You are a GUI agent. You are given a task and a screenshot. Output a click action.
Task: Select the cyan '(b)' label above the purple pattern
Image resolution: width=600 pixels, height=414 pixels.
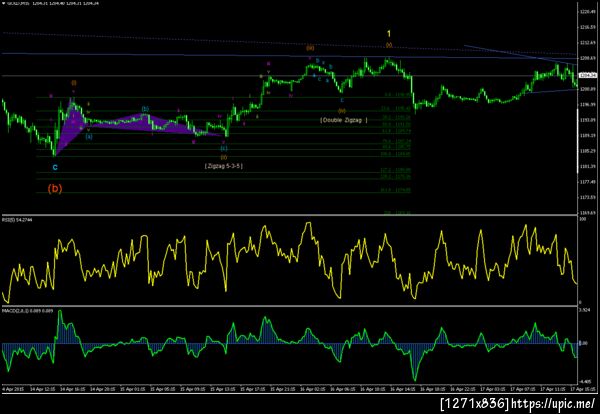[145, 109]
